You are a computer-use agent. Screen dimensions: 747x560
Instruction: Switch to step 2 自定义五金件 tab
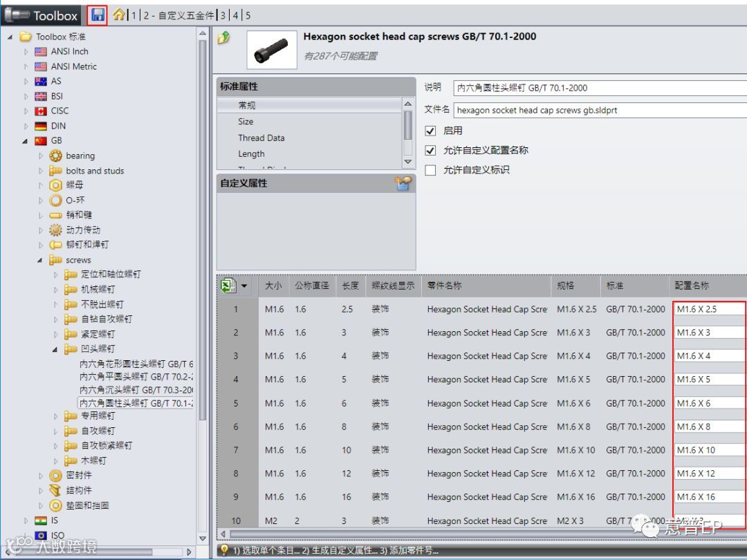click(179, 16)
